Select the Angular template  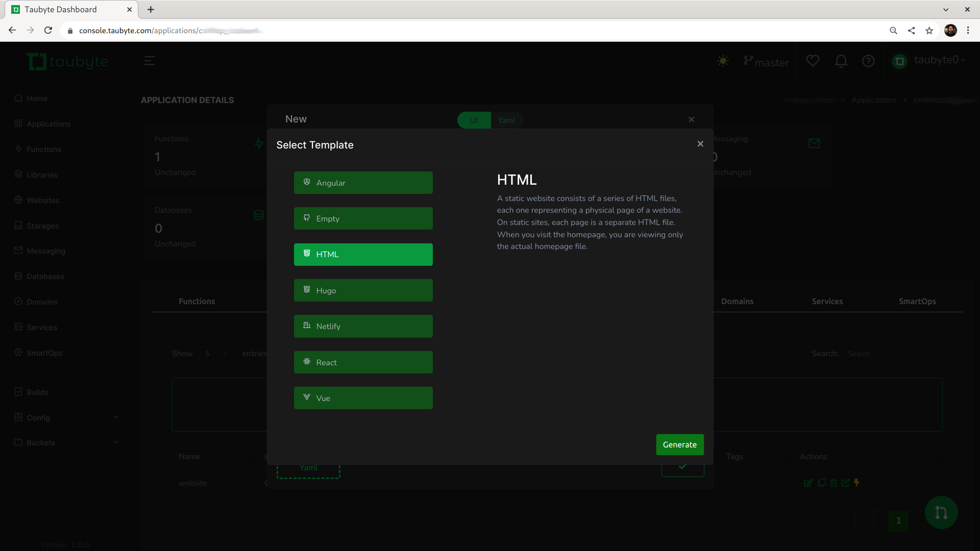coord(363,183)
